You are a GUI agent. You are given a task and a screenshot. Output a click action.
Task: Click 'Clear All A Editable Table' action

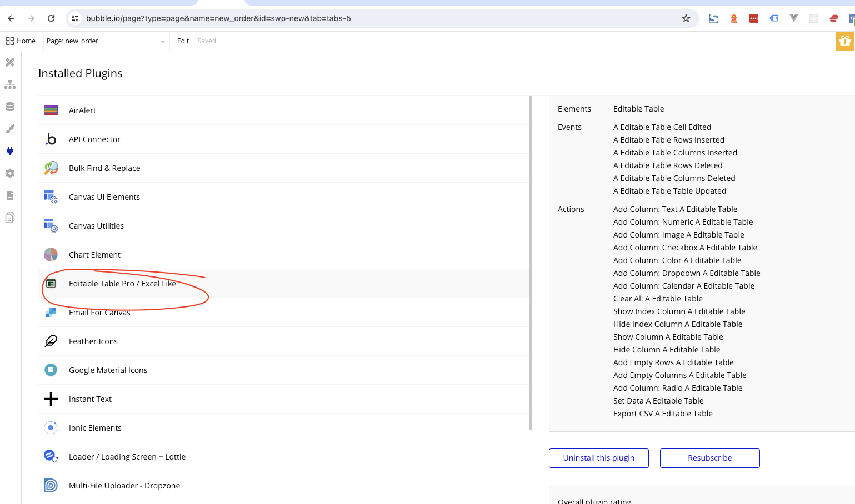[x=658, y=299]
